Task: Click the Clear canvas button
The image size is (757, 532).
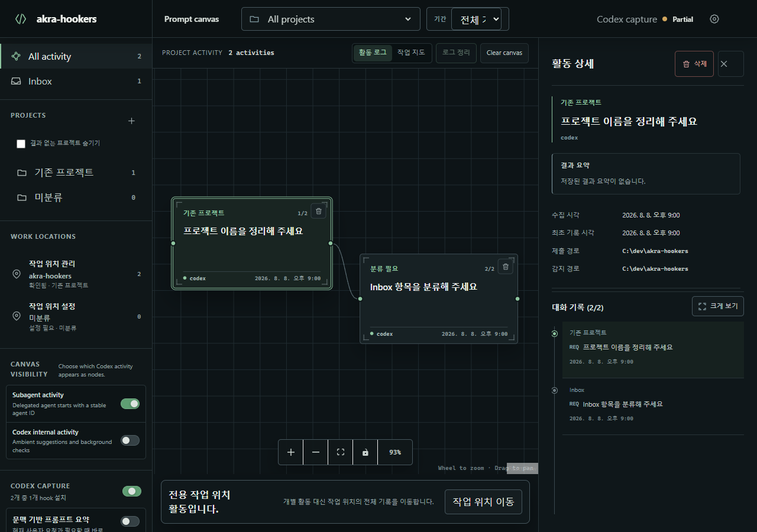Action: pyautogui.click(x=504, y=53)
